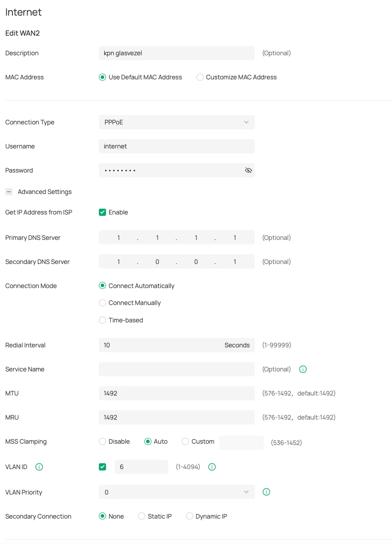Toggle password visibility eye icon
Image resolution: width=392 pixels, height=544 pixels.
click(249, 170)
